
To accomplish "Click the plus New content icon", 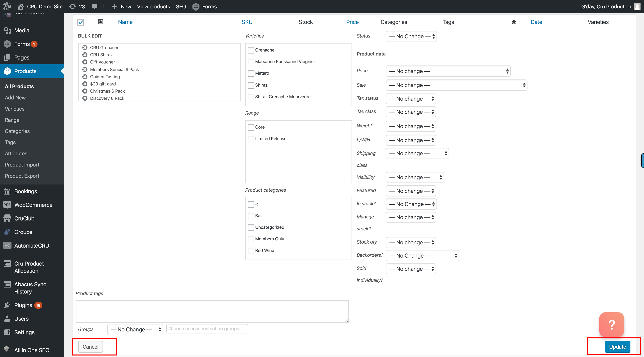I will coord(115,7).
